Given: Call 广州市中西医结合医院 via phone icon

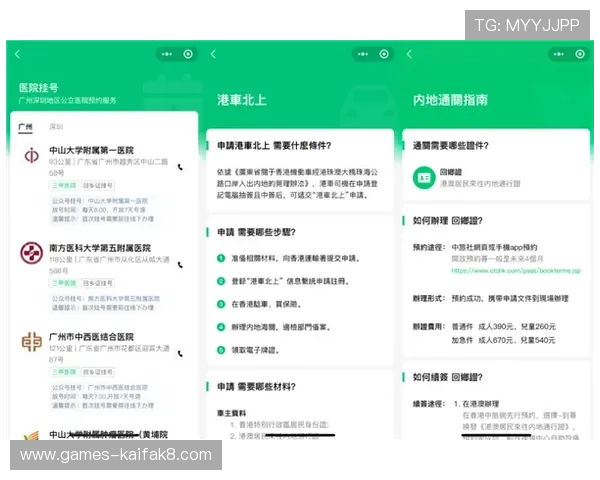Looking at the screenshot, I should point(180,354).
